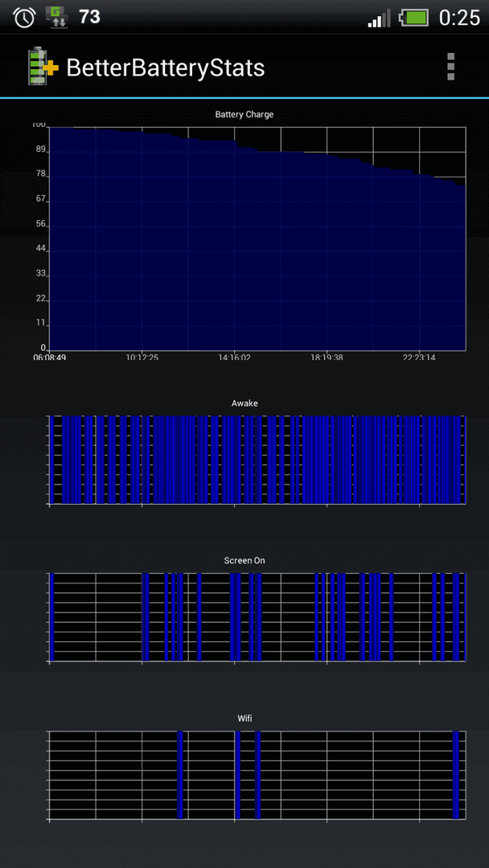Tap the Screen On activity graph
The height and width of the screenshot is (868, 489).
pos(257,617)
